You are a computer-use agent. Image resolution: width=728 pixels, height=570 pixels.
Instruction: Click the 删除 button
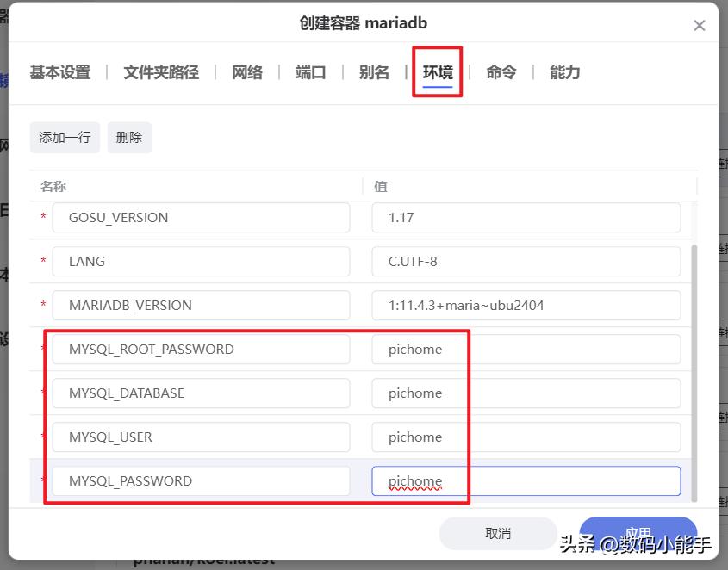tap(129, 138)
